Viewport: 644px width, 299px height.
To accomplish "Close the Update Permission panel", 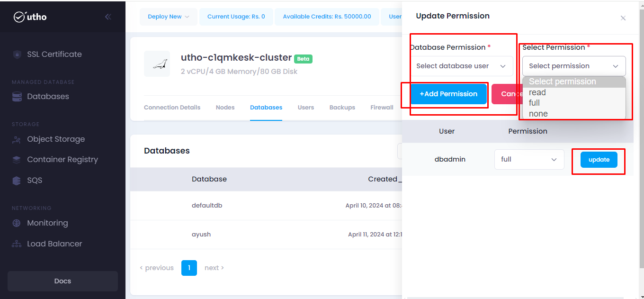I will (623, 18).
